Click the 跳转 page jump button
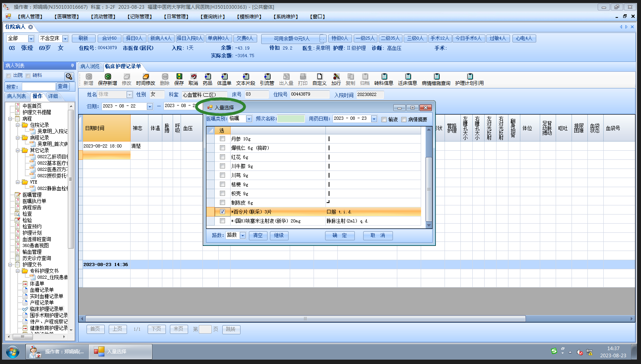The height and width of the screenshot is (364, 641). click(x=231, y=329)
